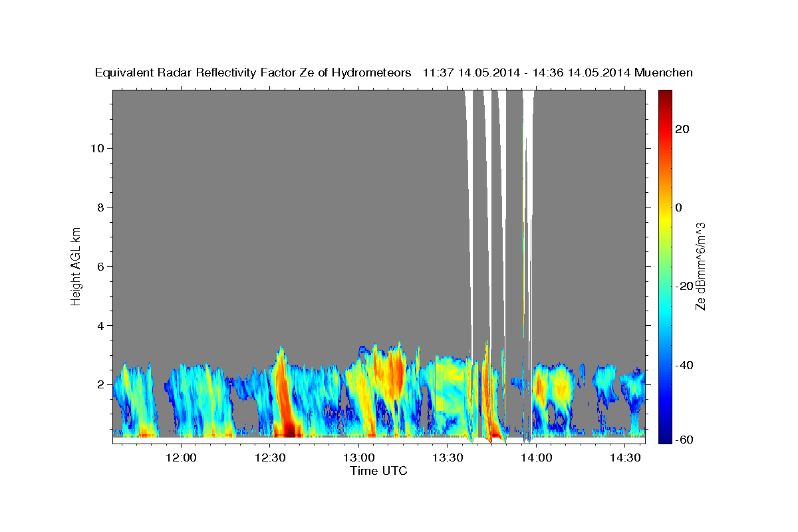Click the 13:00 time tick label
This screenshot has width=798, height=532.
(358, 458)
